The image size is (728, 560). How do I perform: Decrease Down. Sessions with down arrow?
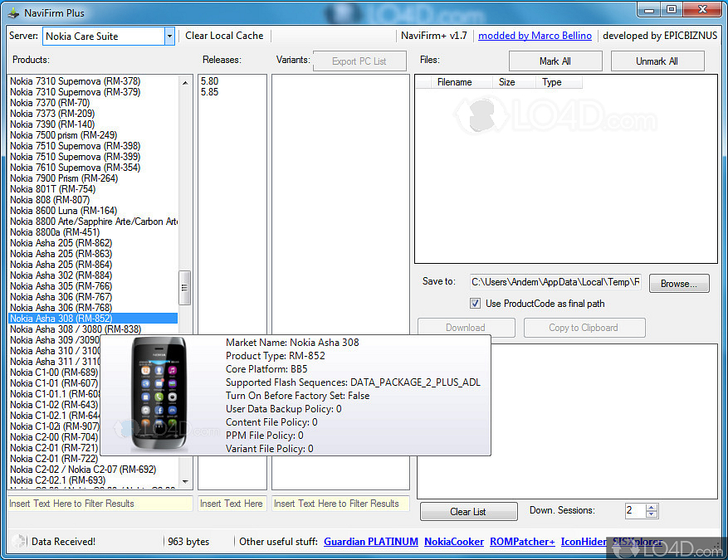tap(652, 515)
